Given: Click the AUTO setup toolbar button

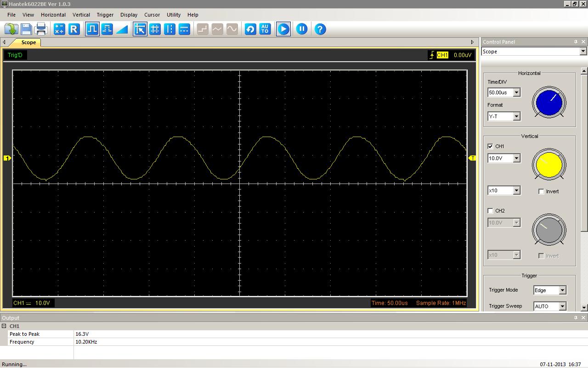Looking at the screenshot, I should click(x=265, y=29).
